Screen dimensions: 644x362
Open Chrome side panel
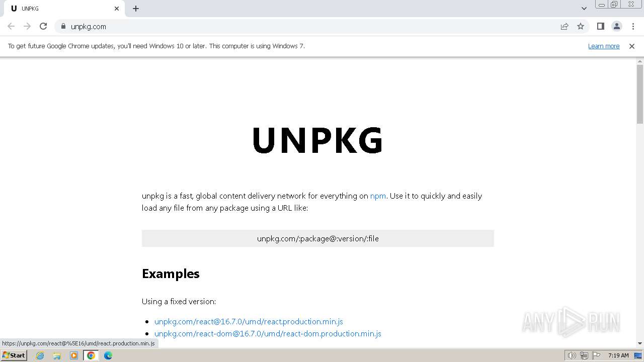(x=600, y=26)
